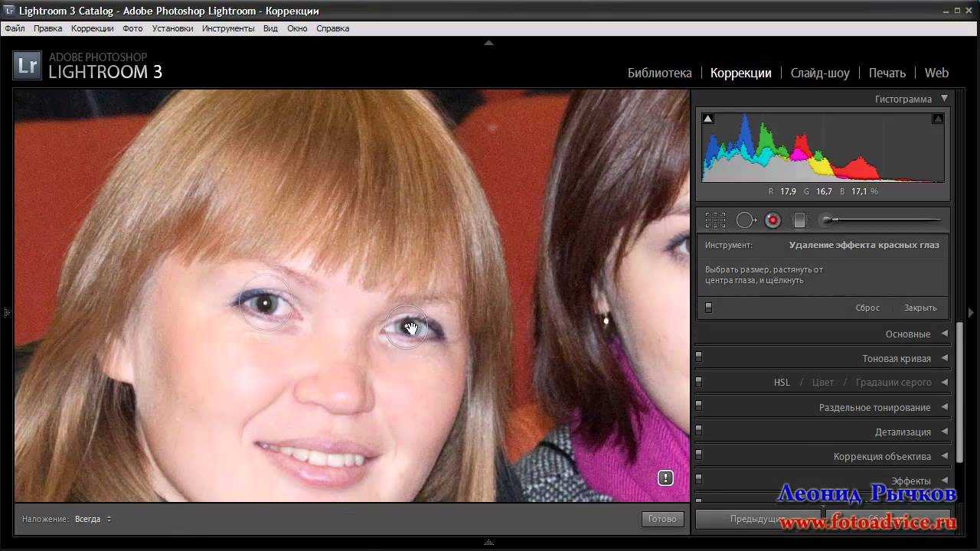Select the Adjustment Brush tool icon
Image resolution: width=980 pixels, height=551 pixels.
tap(880, 220)
